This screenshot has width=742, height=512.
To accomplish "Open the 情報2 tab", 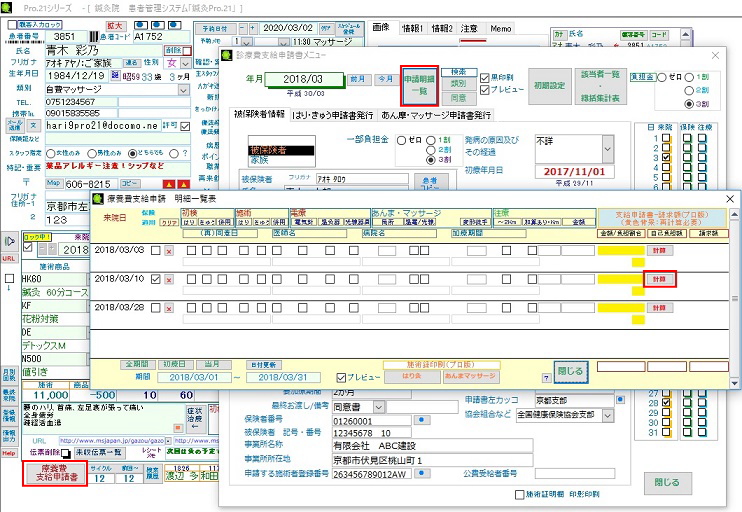I will coord(442,28).
